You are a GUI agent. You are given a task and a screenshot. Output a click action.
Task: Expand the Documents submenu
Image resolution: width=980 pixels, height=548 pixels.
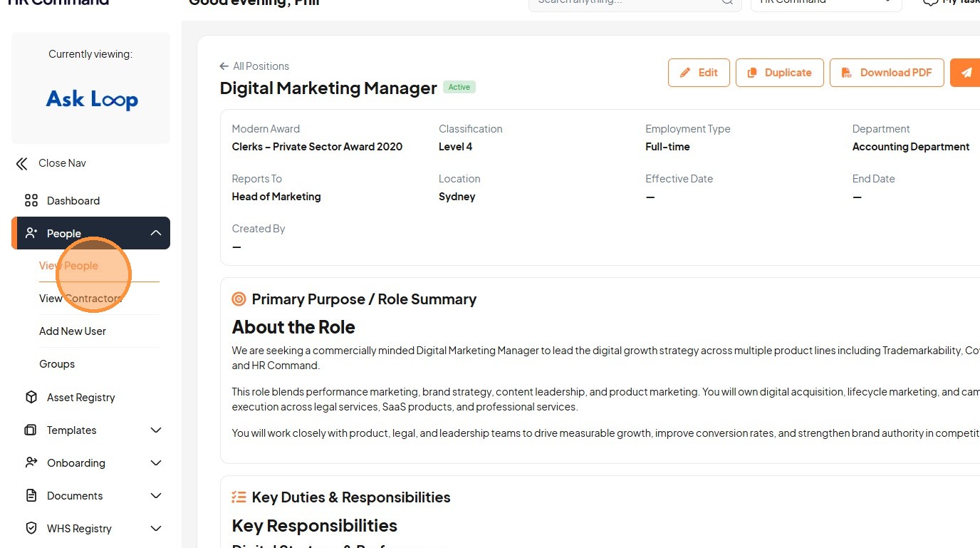[x=156, y=495]
